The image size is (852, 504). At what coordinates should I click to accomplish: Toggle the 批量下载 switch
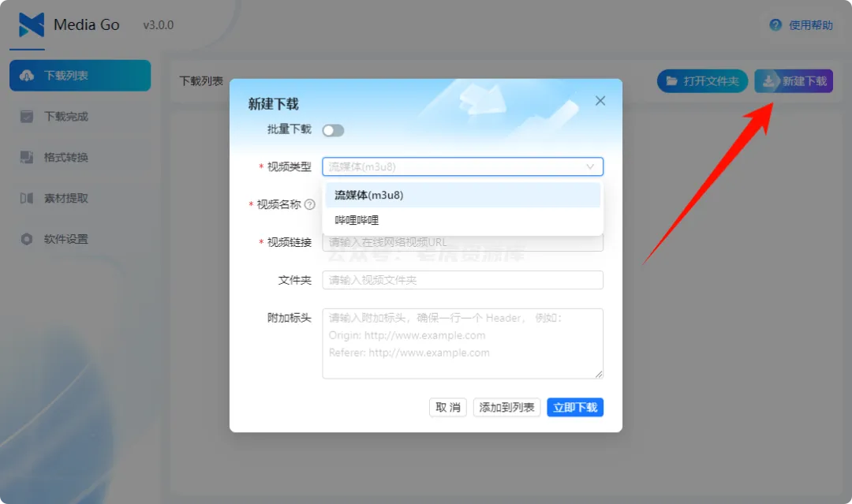click(x=333, y=130)
